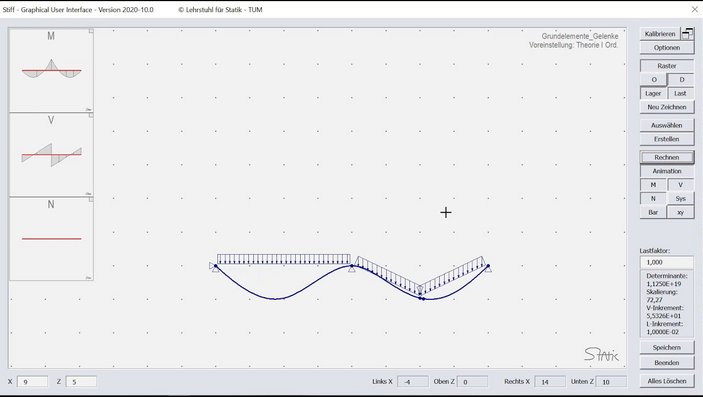Edit the Rechts X field
The height and width of the screenshot is (397, 703).
[550, 382]
